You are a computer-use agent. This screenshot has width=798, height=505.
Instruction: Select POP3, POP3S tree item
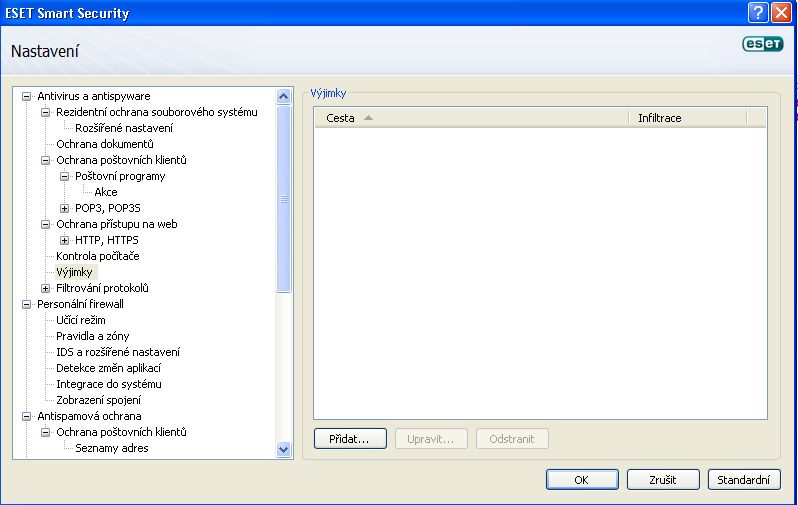click(108, 208)
